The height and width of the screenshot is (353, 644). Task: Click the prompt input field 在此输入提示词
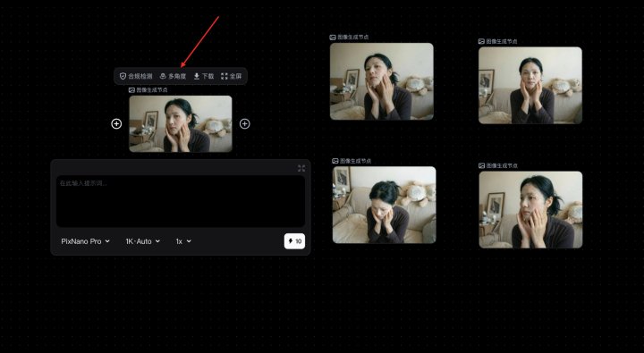tap(181, 201)
